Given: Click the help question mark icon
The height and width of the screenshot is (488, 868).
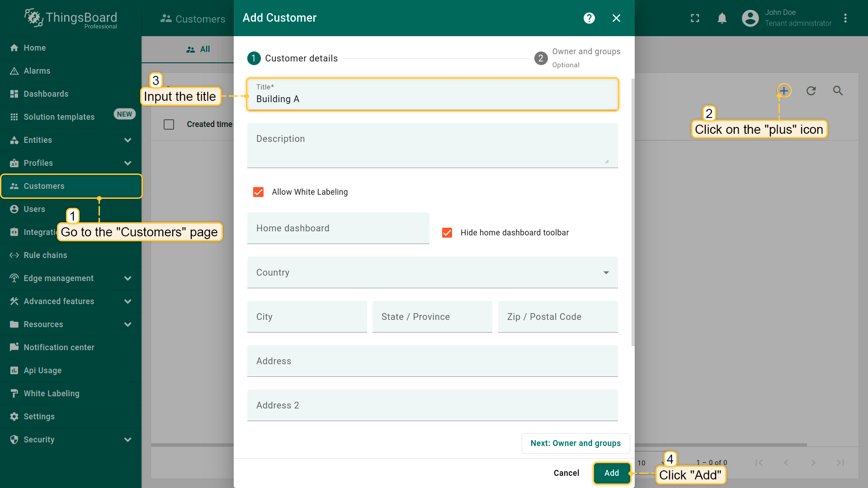Looking at the screenshot, I should pos(589,18).
